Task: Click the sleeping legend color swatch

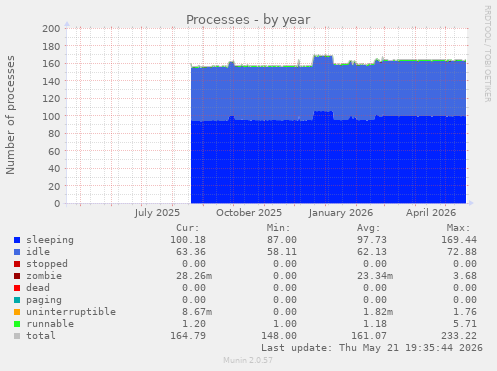Action: coord(17,240)
